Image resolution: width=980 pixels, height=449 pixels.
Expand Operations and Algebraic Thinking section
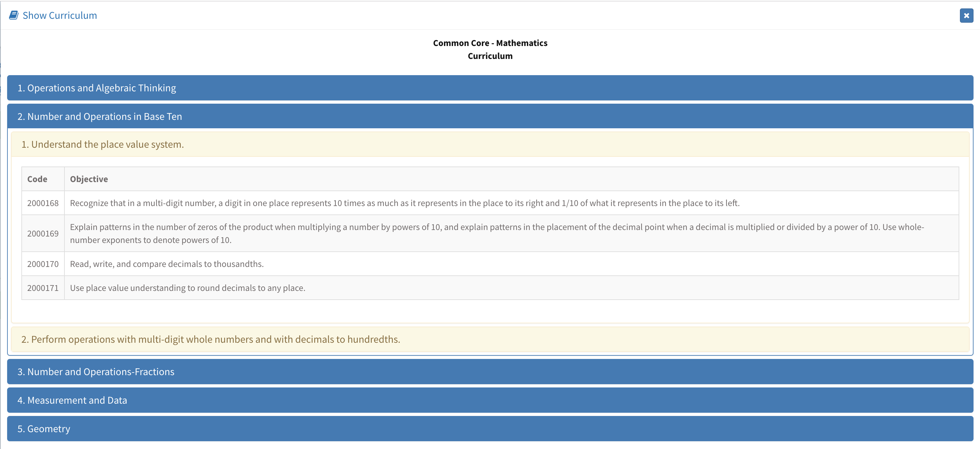[x=97, y=88]
